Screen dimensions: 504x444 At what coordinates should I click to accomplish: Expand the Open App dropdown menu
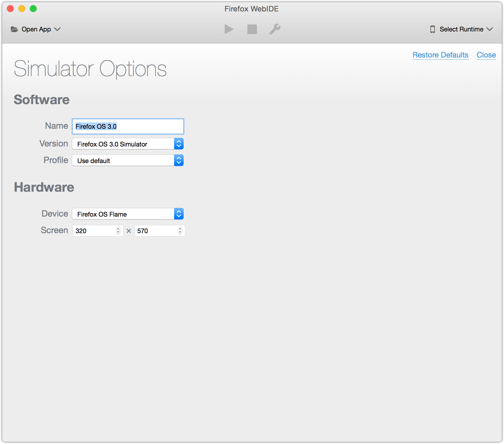[x=36, y=29]
